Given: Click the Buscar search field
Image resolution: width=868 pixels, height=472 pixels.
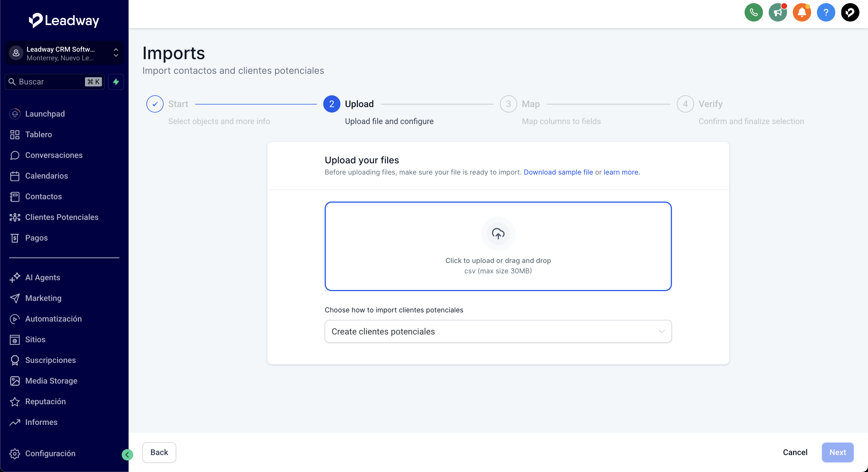Looking at the screenshot, I should (51, 82).
